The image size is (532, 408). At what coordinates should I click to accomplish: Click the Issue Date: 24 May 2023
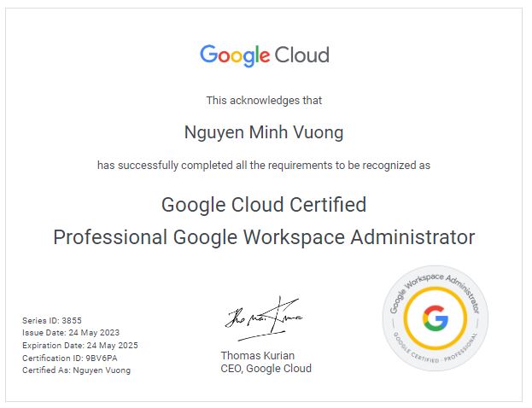(x=71, y=333)
